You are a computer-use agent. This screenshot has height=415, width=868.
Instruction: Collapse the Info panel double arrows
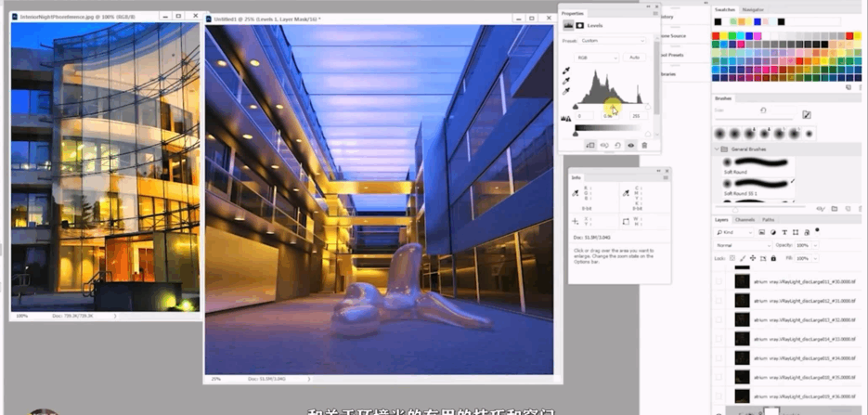659,172
